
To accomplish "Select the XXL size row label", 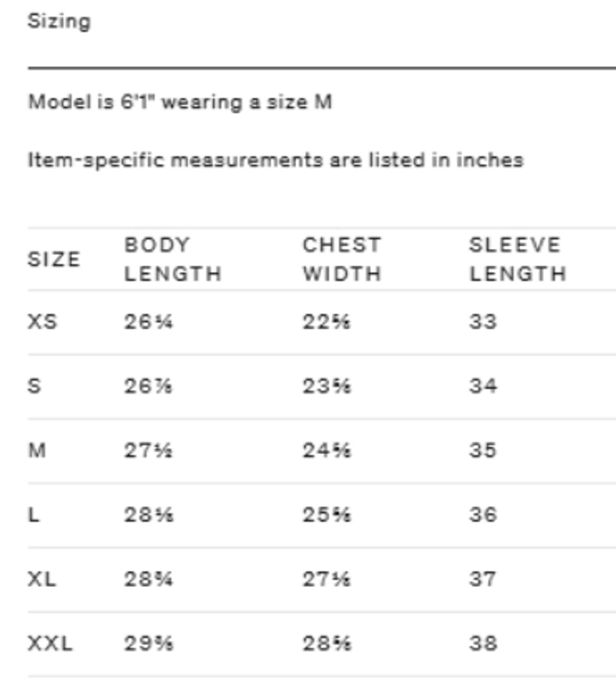I will click(50, 643).
